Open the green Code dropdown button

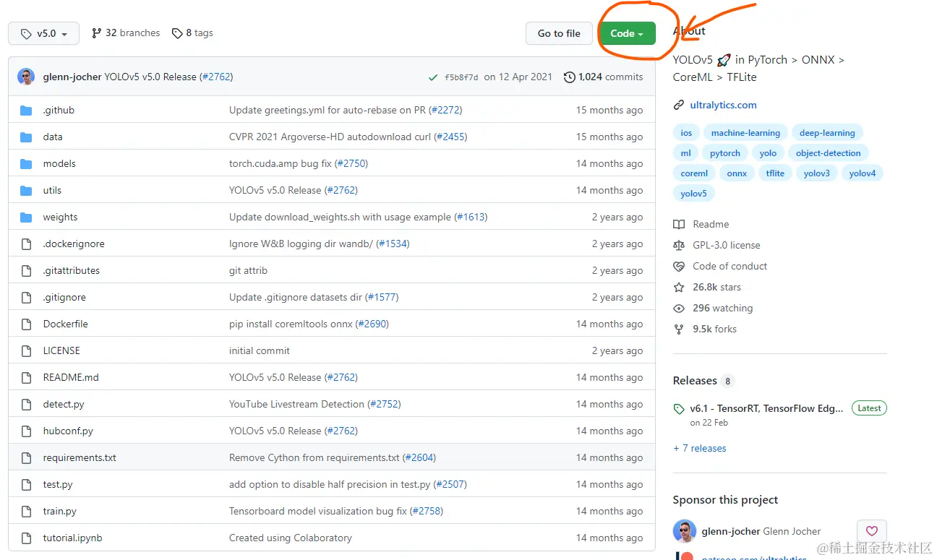pos(627,33)
